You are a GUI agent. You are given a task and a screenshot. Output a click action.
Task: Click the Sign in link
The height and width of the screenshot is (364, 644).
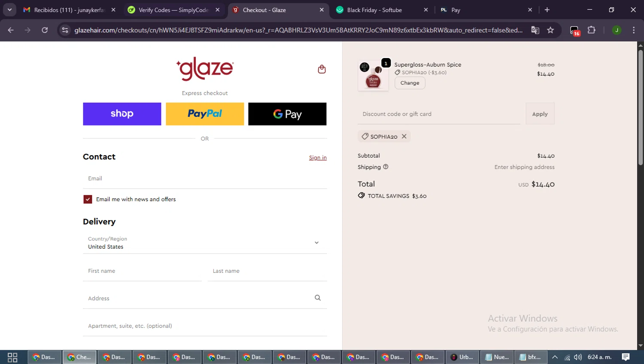coord(318,158)
